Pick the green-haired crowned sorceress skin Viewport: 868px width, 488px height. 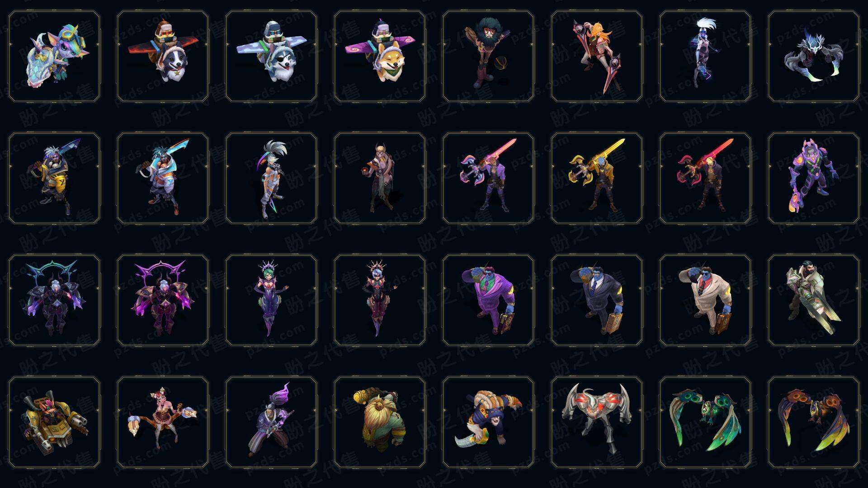271,300
